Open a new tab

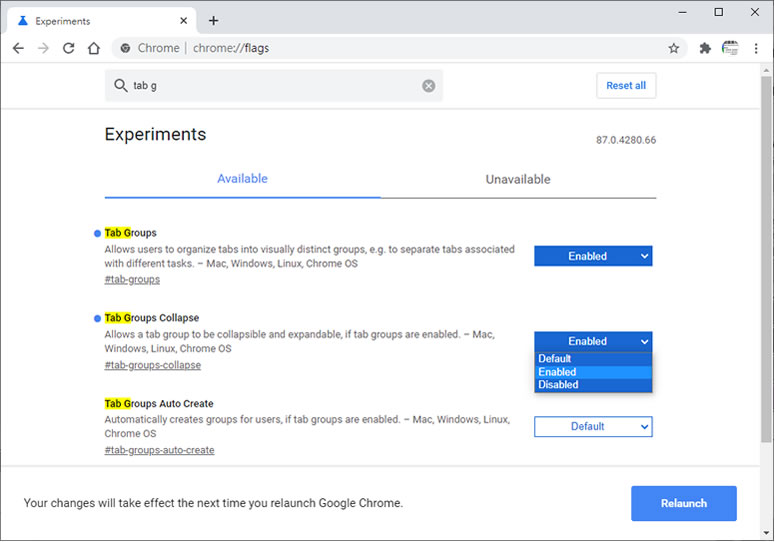tap(214, 21)
